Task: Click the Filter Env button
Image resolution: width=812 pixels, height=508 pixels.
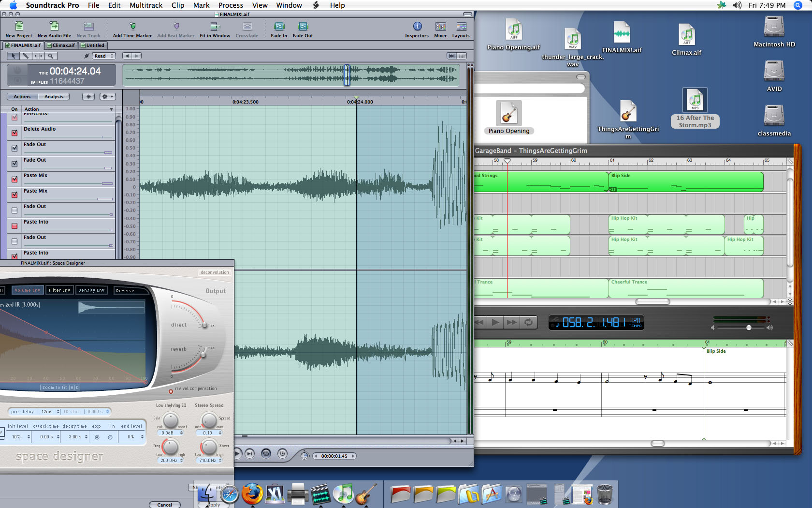Action: [x=59, y=290]
